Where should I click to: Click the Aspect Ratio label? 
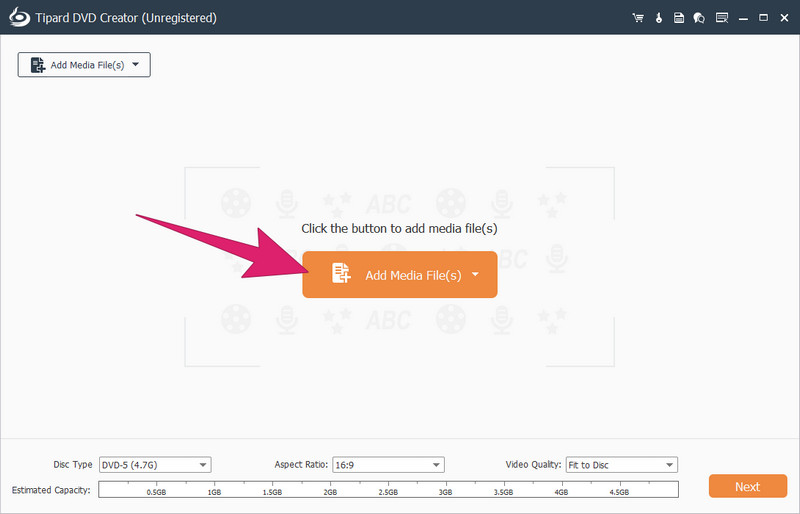click(301, 464)
